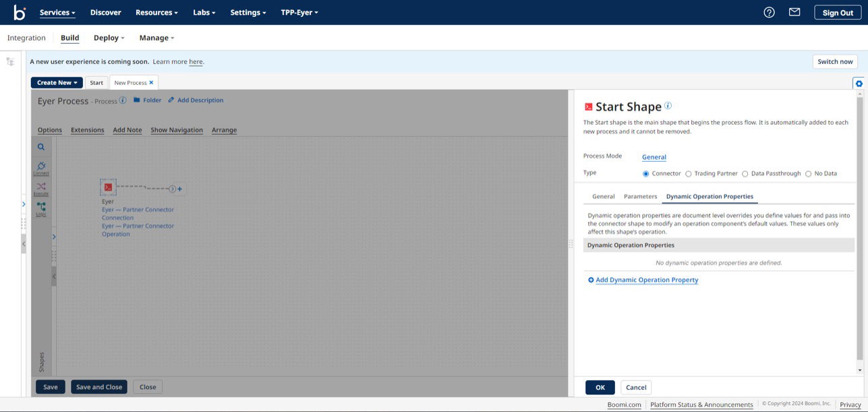Screen dimensions: 868x412
Task: Expand the collapsed left sidebar arrow
Action: pyautogui.click(x=24, y=204)
